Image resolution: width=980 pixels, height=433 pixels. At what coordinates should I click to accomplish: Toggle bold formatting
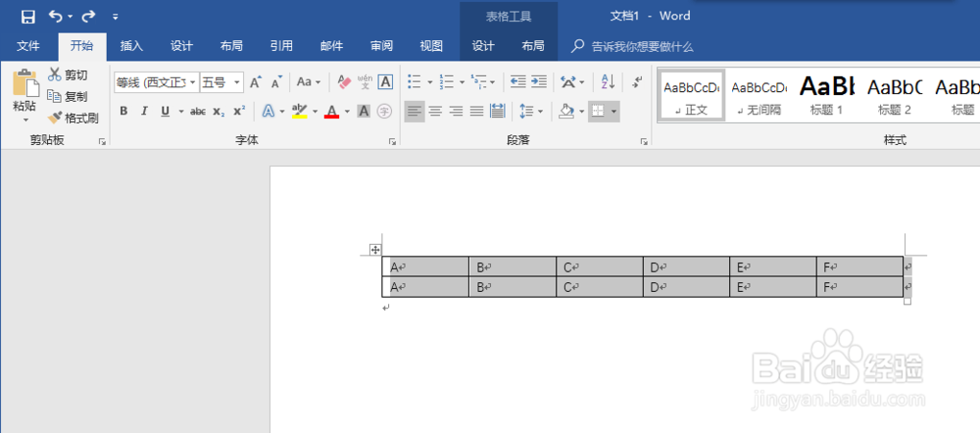[123, 112]
